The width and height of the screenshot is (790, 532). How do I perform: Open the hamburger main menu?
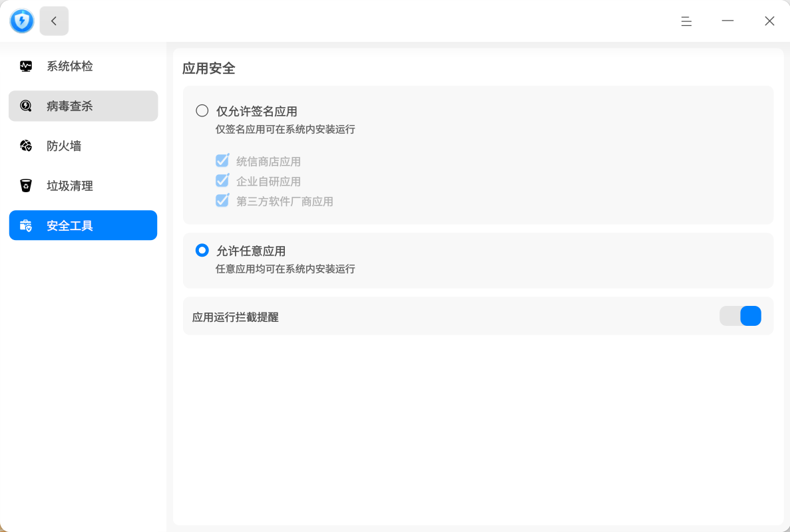point(686,21)
